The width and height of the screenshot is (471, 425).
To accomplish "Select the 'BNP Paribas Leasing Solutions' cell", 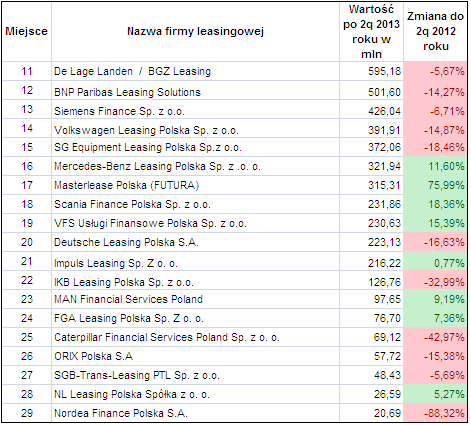I will [195, 90].
